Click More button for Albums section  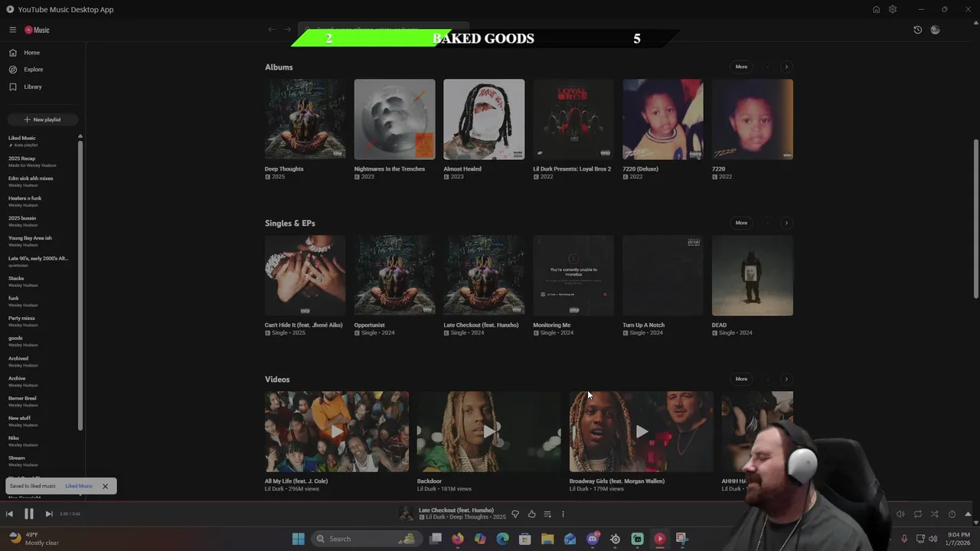click(741, 67)
